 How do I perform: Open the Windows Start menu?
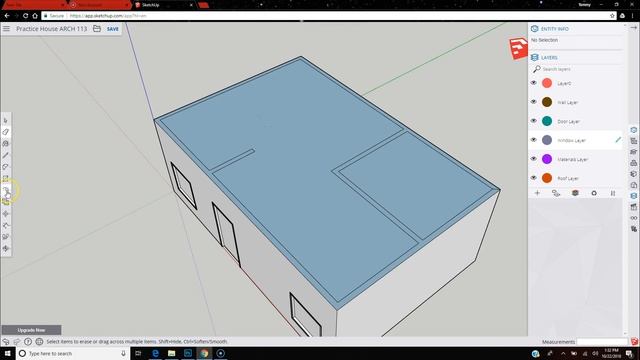tap(8, 353)
